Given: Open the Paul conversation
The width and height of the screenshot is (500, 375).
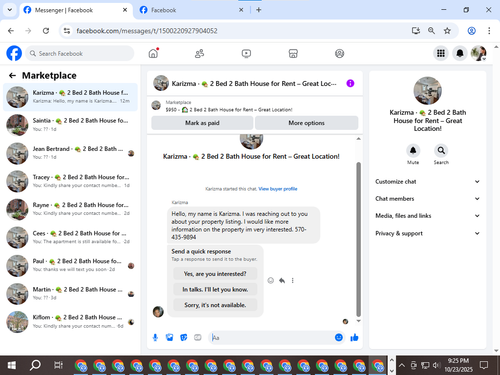Looking at the screenshot, I should (70, 266).
